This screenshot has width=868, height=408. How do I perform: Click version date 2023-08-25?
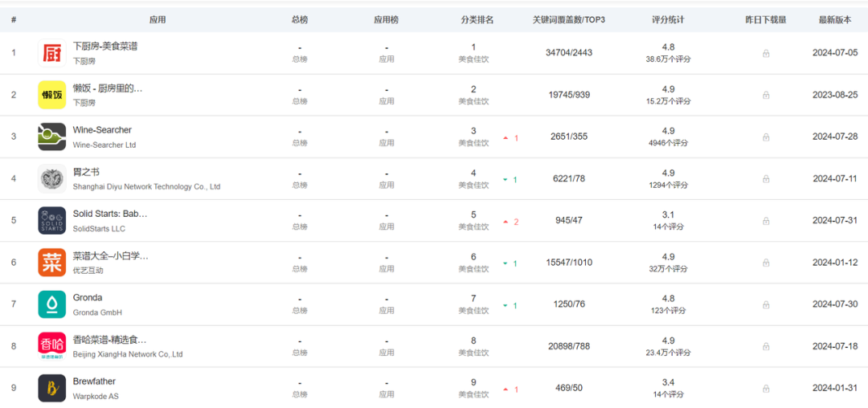(x=835, y=95)
